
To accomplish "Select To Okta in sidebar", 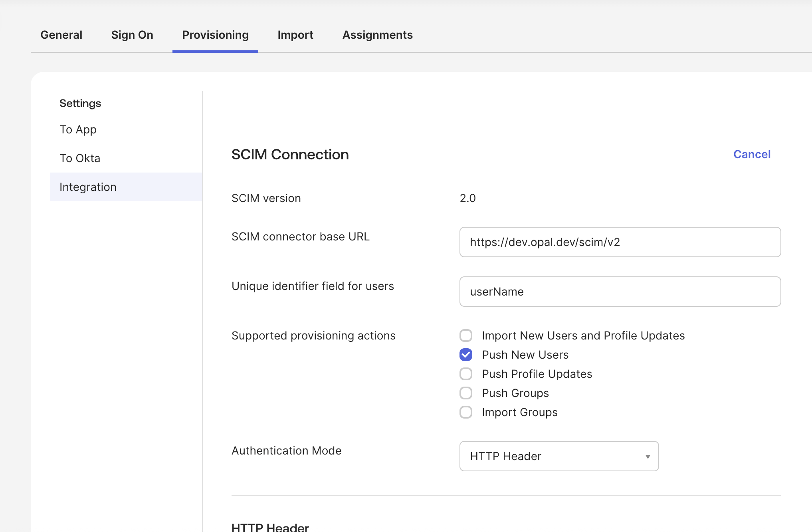I will 80,158.
